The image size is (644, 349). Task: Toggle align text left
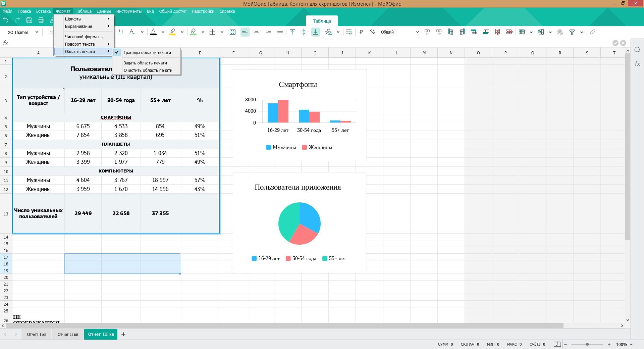[245, 32]
